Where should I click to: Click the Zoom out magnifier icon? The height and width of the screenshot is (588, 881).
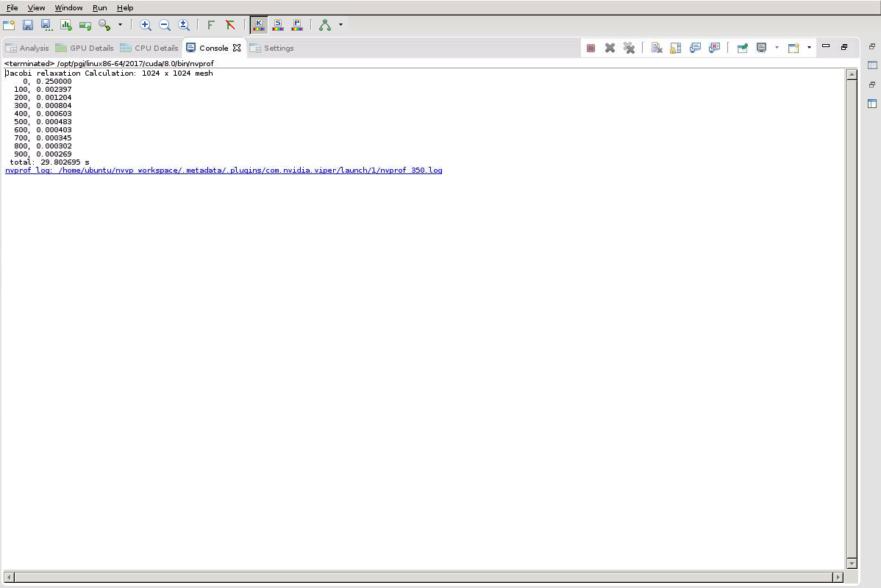165,25
